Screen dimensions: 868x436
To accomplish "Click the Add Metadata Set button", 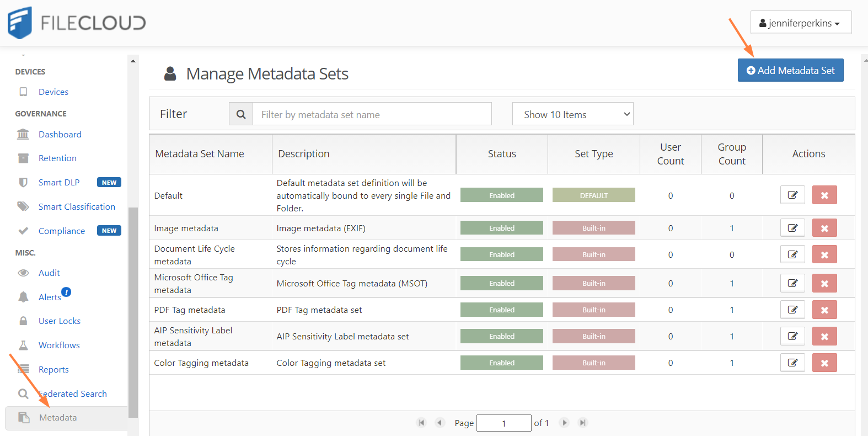I will tap(790, 71).
